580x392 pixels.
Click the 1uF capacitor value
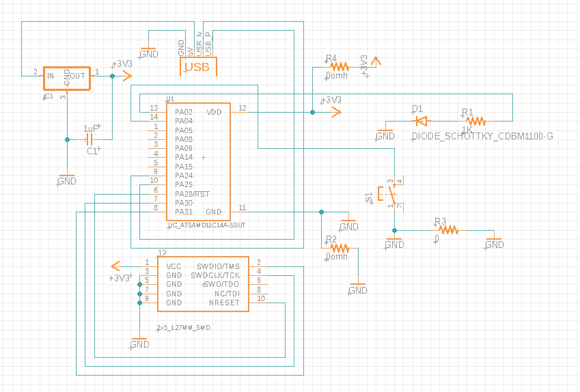(x=91, y=129)
